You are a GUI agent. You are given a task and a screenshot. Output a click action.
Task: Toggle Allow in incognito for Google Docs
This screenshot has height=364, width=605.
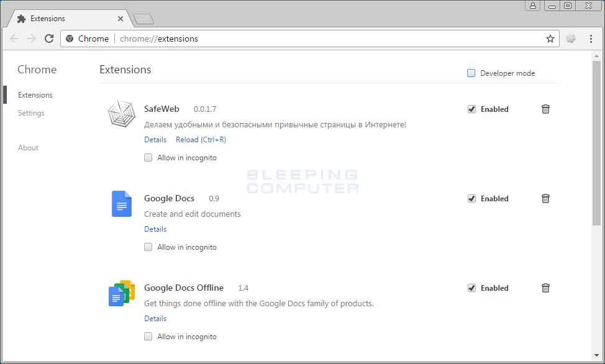coord(148,247)
